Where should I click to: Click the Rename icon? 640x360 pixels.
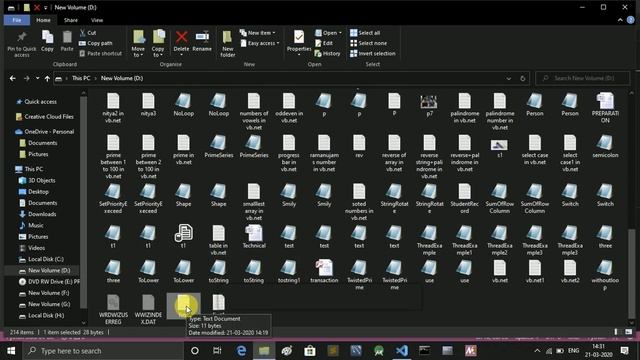(x=202, y=37)
